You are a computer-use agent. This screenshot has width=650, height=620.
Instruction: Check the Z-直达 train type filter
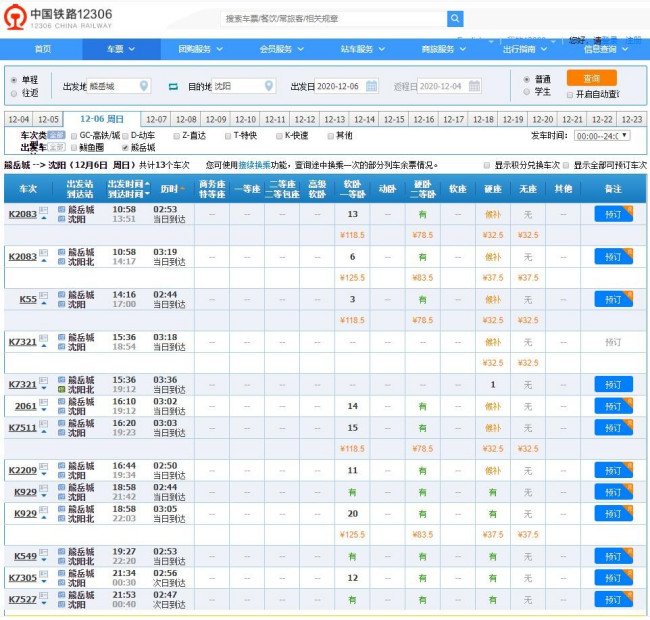point(177,136)
